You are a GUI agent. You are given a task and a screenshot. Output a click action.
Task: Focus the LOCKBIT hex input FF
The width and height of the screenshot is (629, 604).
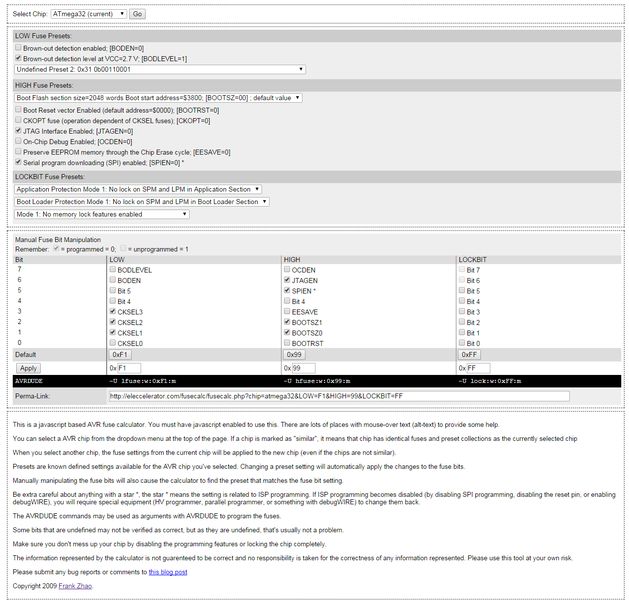click(x=478, y=368)
